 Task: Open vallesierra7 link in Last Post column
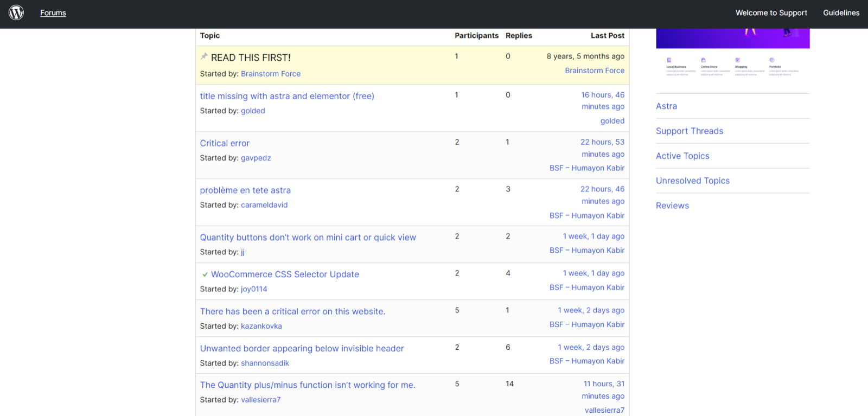pos(604,411)
